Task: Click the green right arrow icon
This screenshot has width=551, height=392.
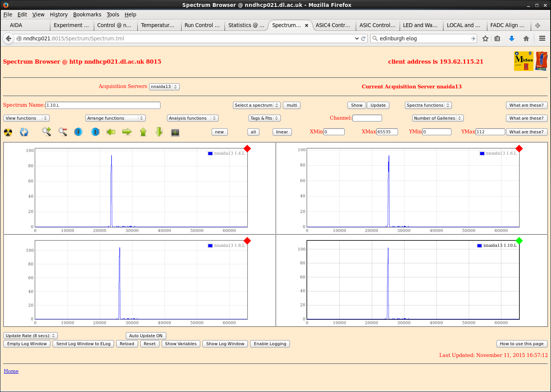Action: click(x=127, y=132)
